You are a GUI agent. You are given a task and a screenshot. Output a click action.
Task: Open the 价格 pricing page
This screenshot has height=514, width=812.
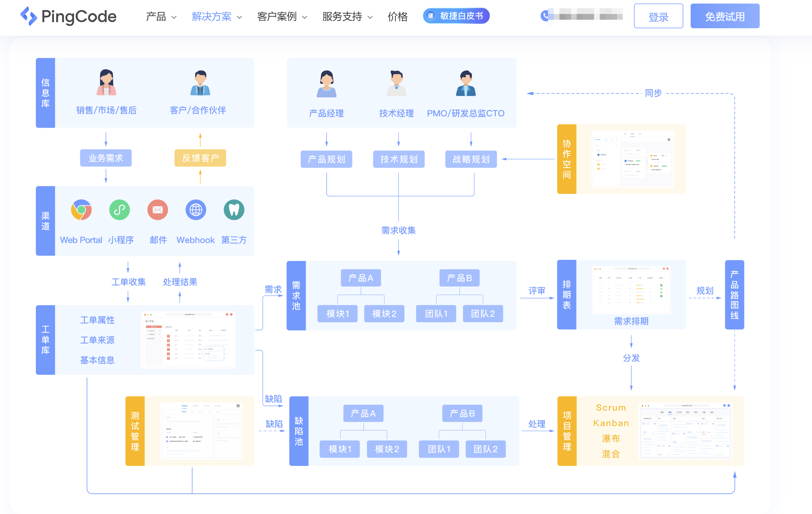click(398, 16)
